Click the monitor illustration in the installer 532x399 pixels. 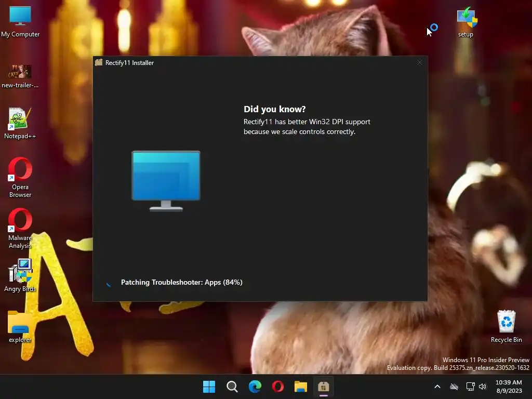point(166,181)
